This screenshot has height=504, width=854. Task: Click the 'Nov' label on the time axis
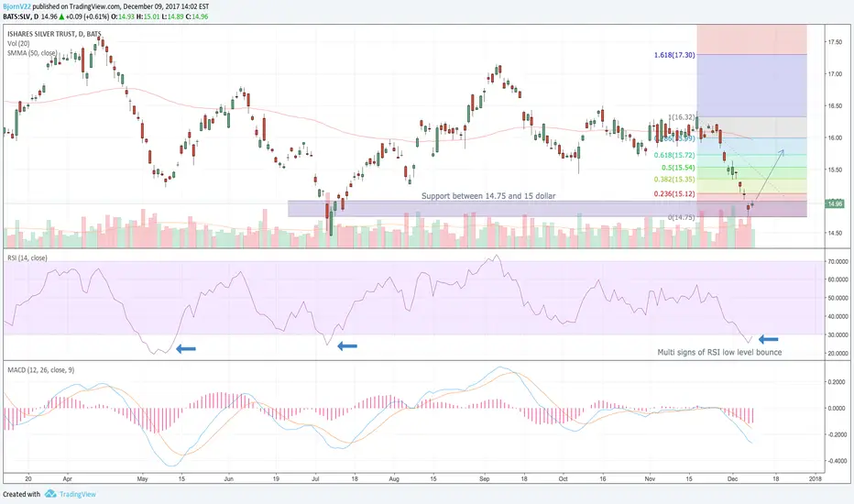pos(650,479)
